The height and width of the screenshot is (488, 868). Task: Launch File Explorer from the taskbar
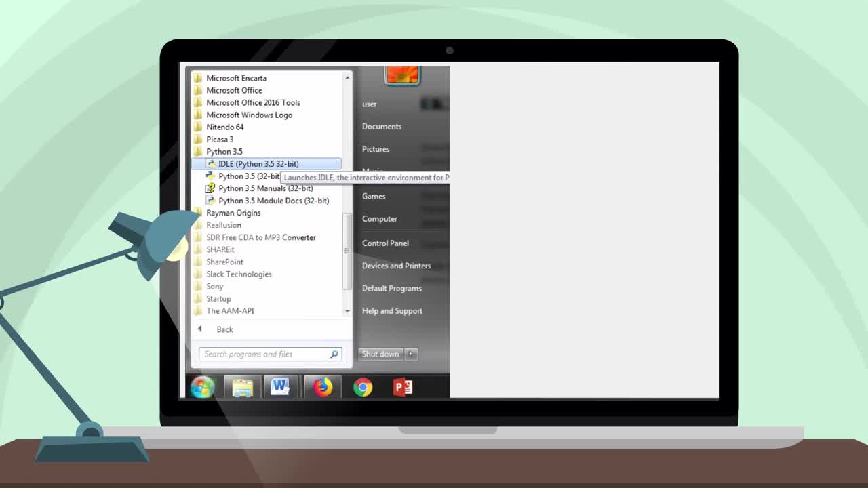[x=242, y=387]
